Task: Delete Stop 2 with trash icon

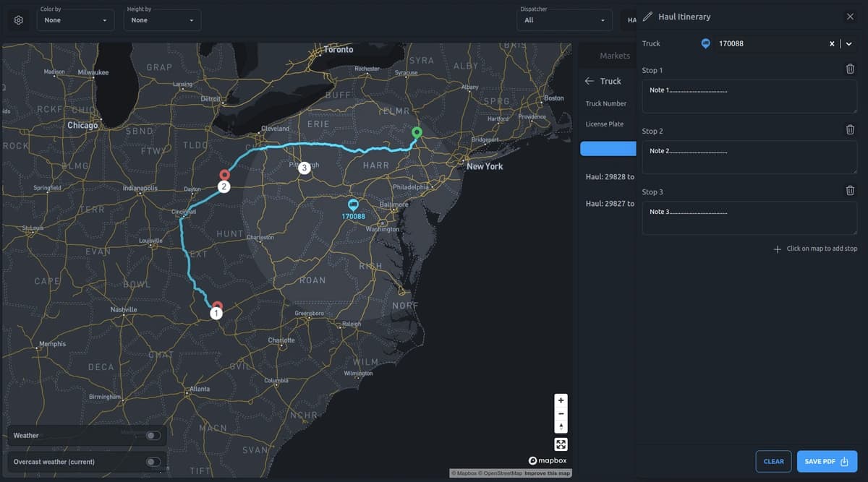Action: coord(851,130)
